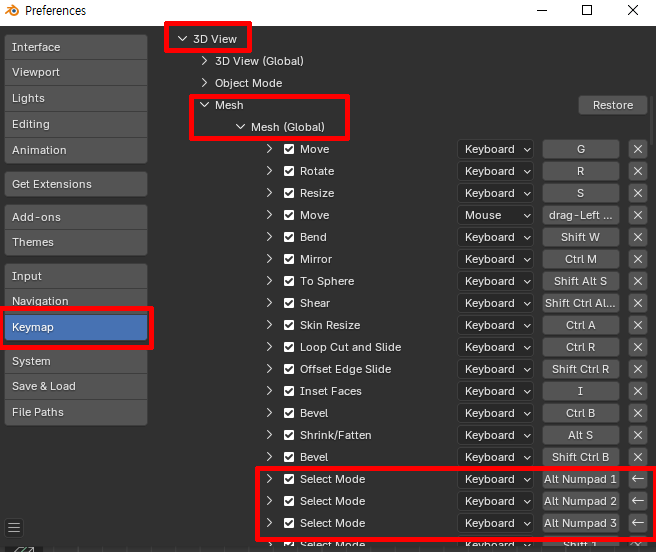The height and width of the screenshot is (552, 656).
Task: Open the Interface preferences tab
Action: pos(76,47)
